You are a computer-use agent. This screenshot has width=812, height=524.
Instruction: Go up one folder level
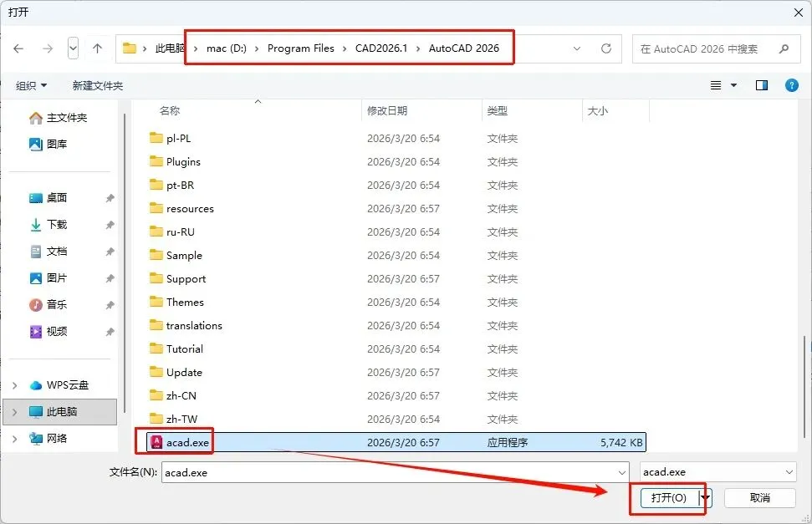(97, 48)
